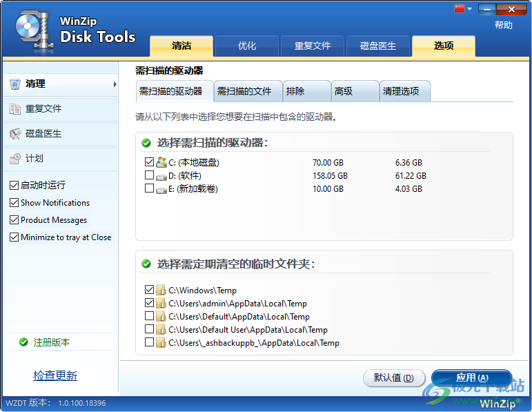Click the documents icon beside 重复文件
The height and width of the screenshot is (412, 532).
[15, 109]
